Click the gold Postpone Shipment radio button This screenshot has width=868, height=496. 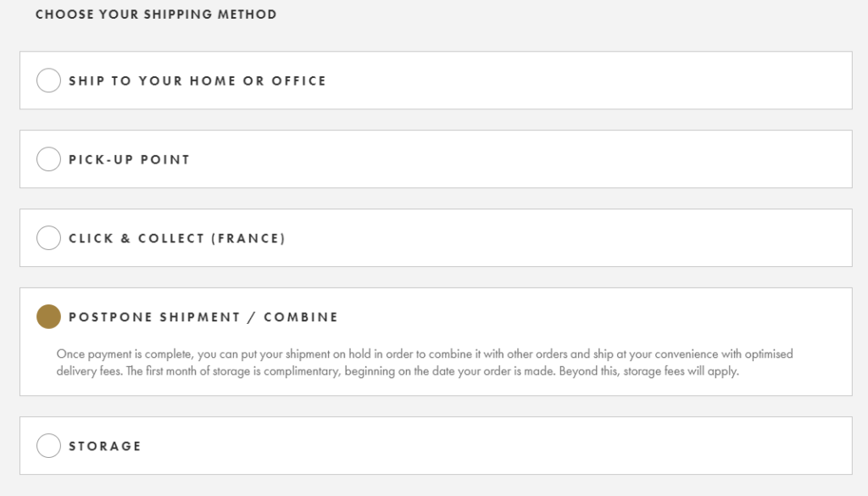click(48, 317)
